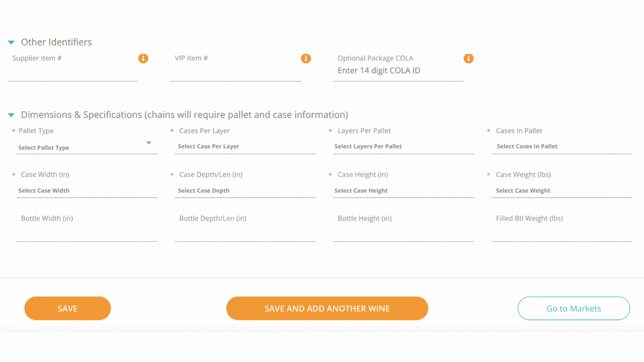
Task: Collapse the Other Identifiers section triangle
Action: point(11,42)
